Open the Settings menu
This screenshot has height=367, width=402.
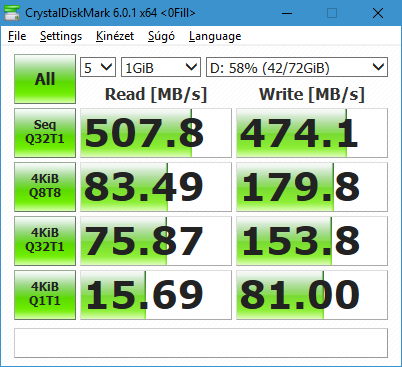pyautogui.click(x=61, y=36)
